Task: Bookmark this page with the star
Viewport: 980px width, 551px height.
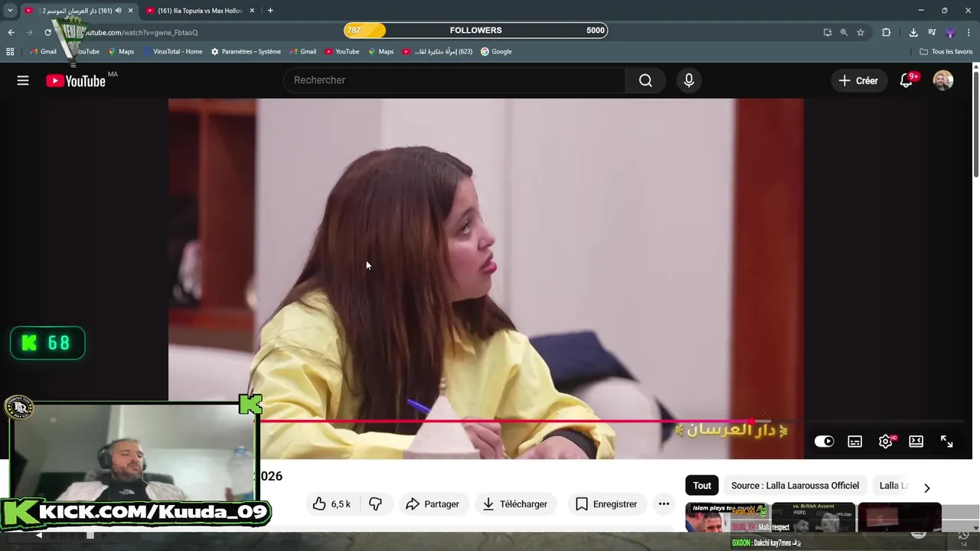Action: coord(861,32)
